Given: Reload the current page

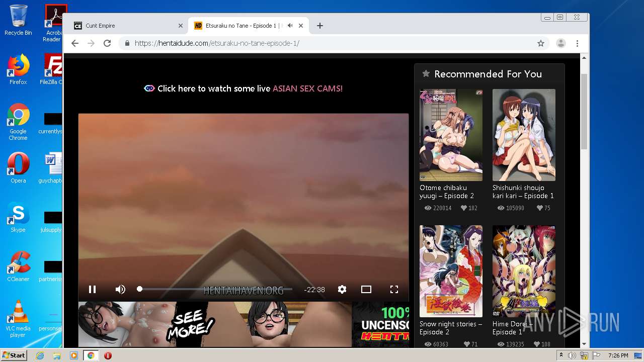Looking at the screenshot, I should point(107,43).
